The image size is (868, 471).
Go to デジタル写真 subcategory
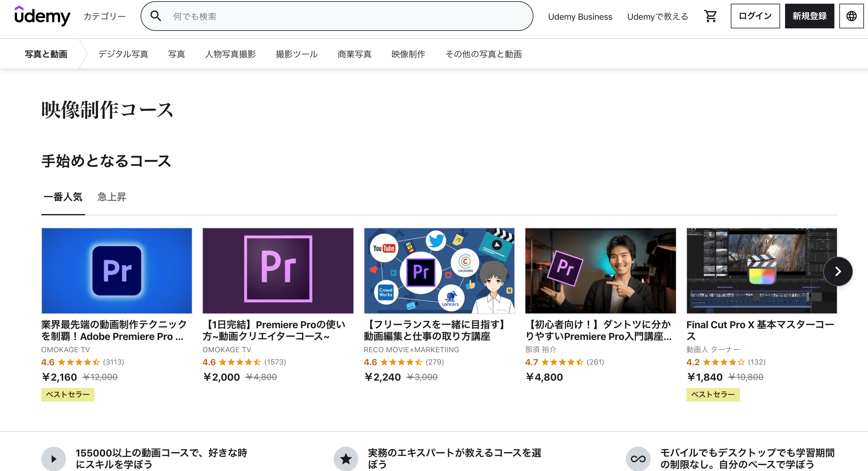123,54
